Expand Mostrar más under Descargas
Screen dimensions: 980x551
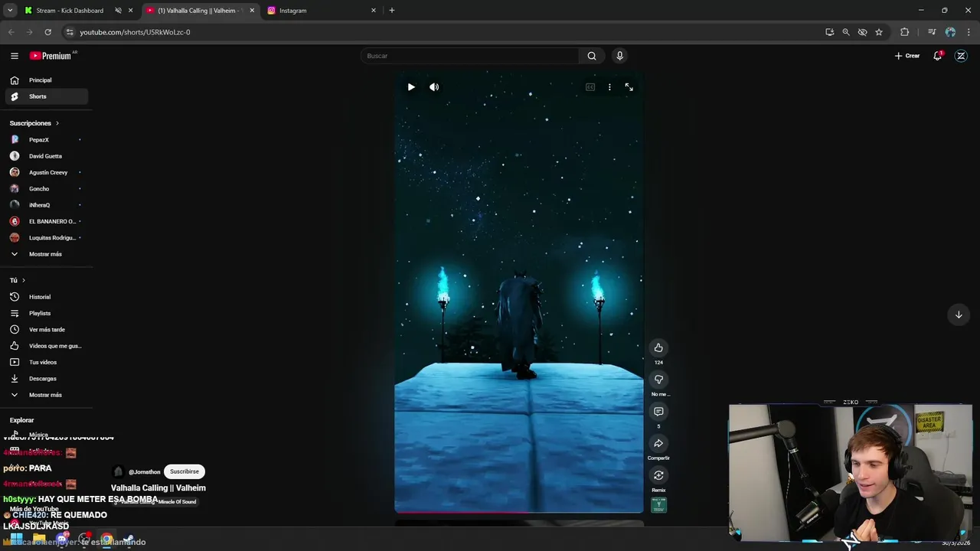[46, 395]
